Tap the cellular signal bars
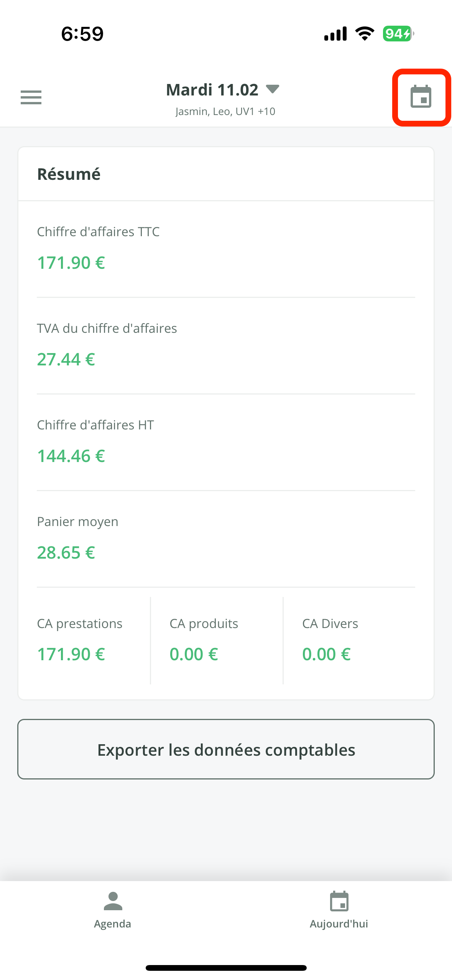The height and width of the screenshot is (980, 452). (x=335, y=34)
